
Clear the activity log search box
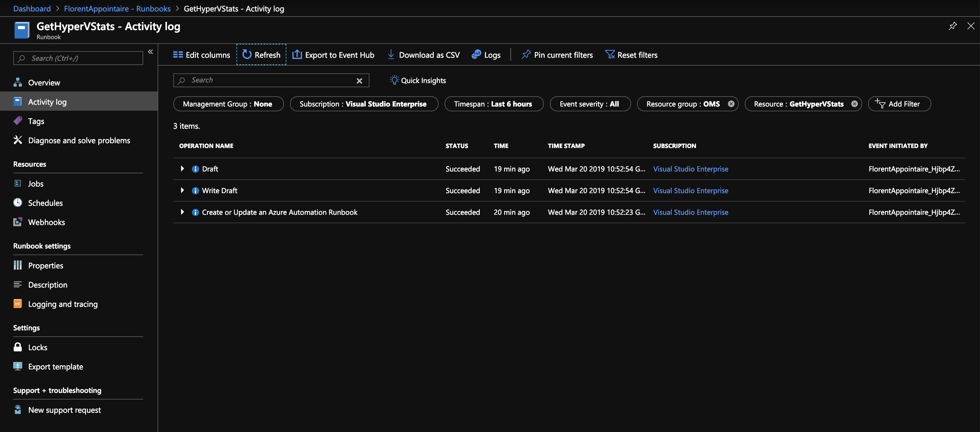[x=359, y=81]
